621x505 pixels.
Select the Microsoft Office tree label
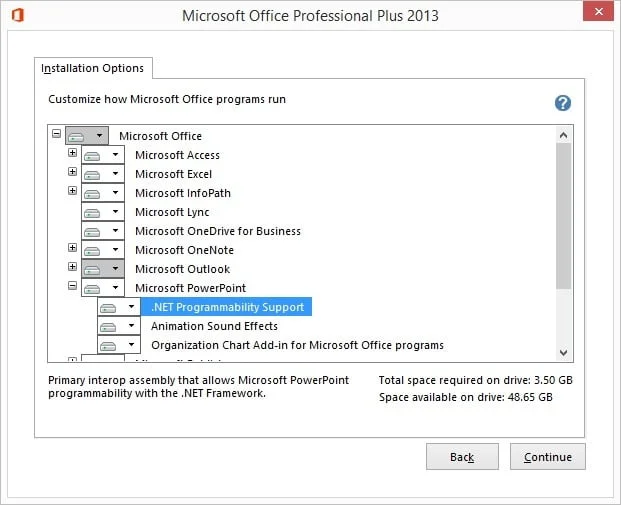pos(160,136)
